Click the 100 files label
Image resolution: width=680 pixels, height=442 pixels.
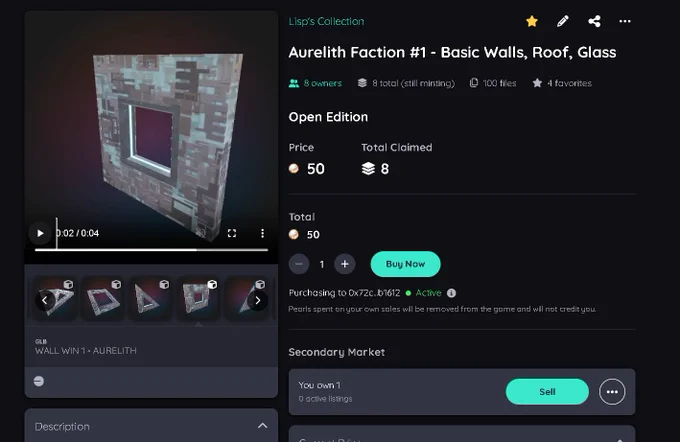click(x=493, y=83)
